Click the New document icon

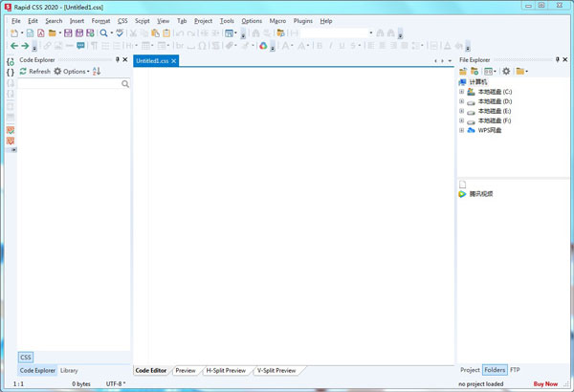click(x=14, y=33)
